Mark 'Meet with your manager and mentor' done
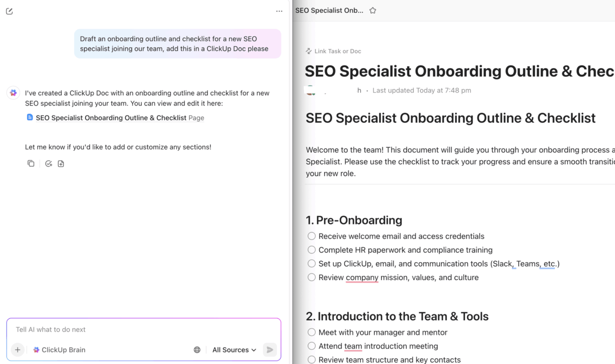The image size is (615, 364). [311, 332]
